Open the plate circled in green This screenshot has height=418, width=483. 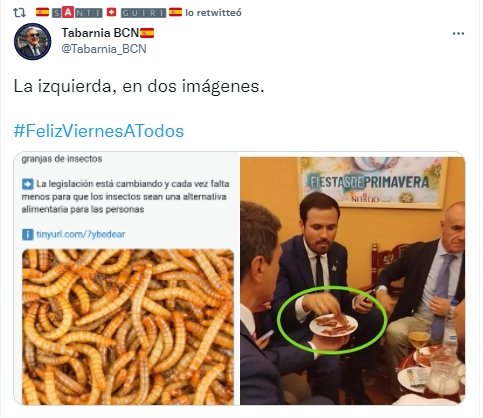pyautogui.click(x=333, y=326)
